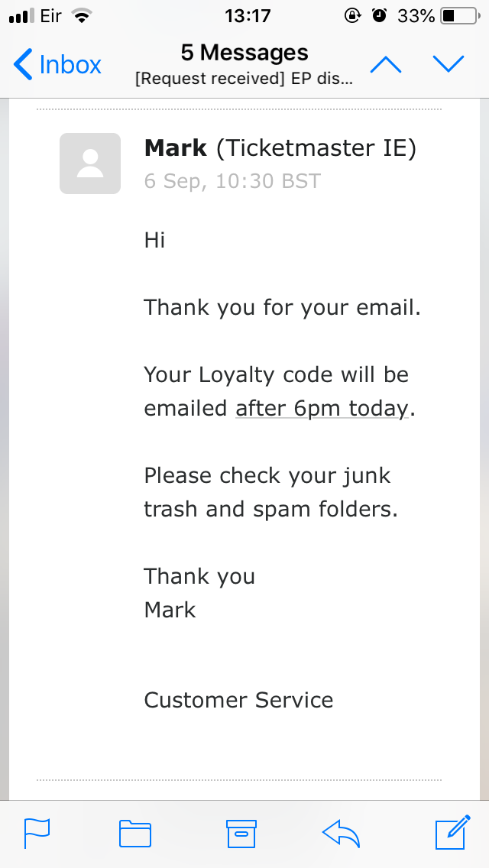
Task: Tap the '5 Messages' thread title
Action: (244, 52)
